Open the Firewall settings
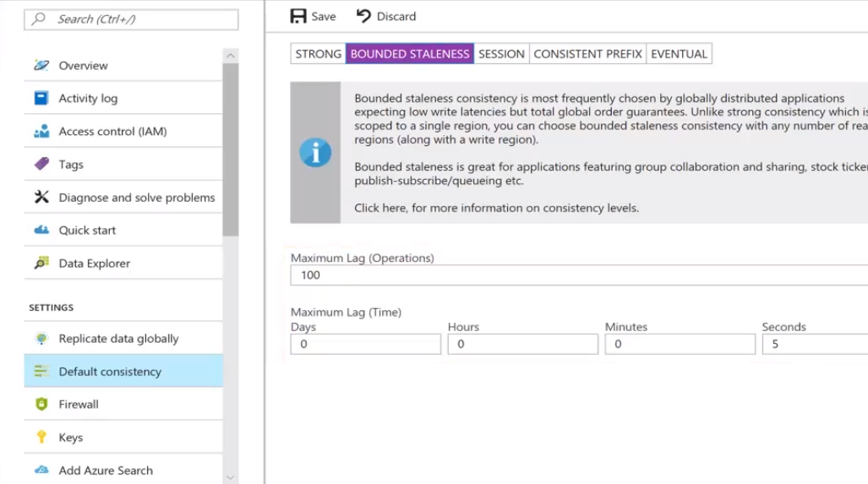This screenshot has width=868, height=484. [x=123, y=405]
